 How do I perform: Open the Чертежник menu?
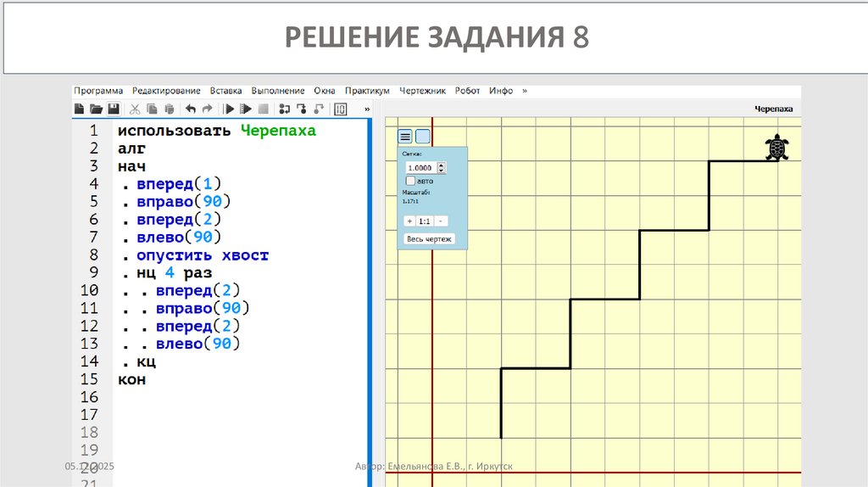tap(422, 90)
